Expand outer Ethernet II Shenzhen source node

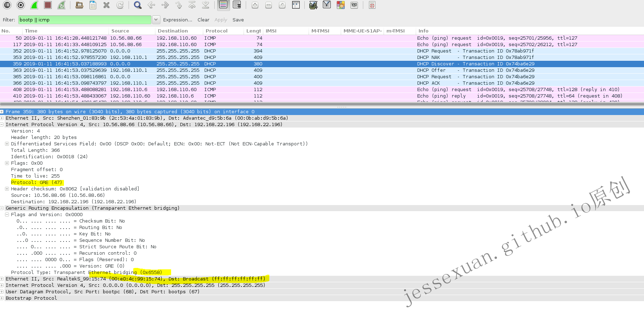tap(2, 118)
